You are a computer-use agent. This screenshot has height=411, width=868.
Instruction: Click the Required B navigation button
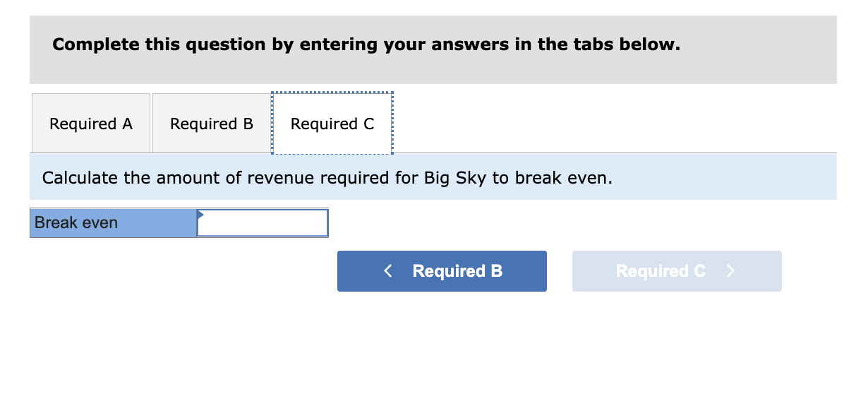[442, 270]
